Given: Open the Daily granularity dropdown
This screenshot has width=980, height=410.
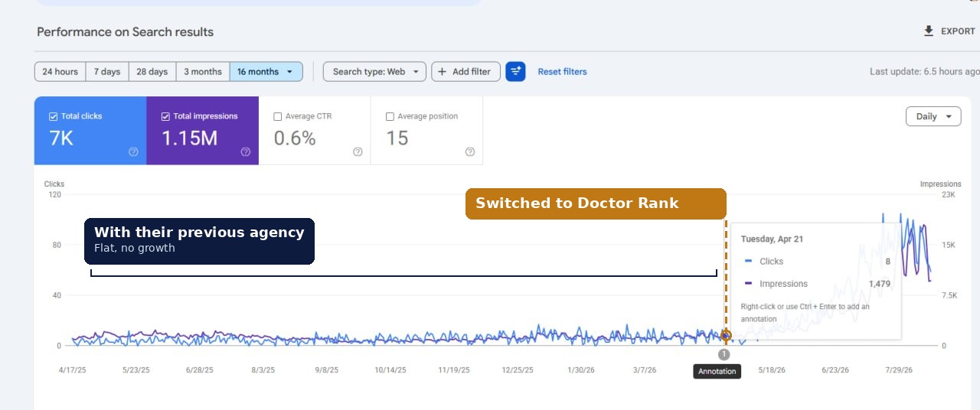Looking at the screenshot, I should [933, 116].
